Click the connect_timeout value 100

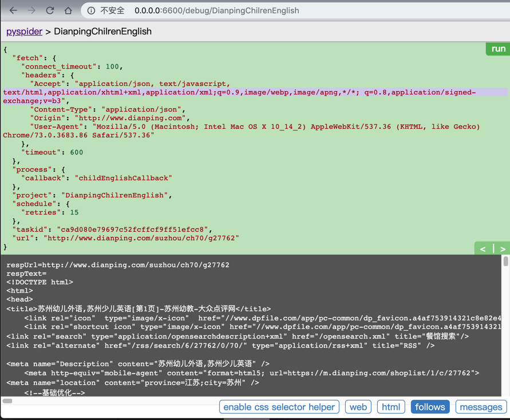(x=112, y=66)
